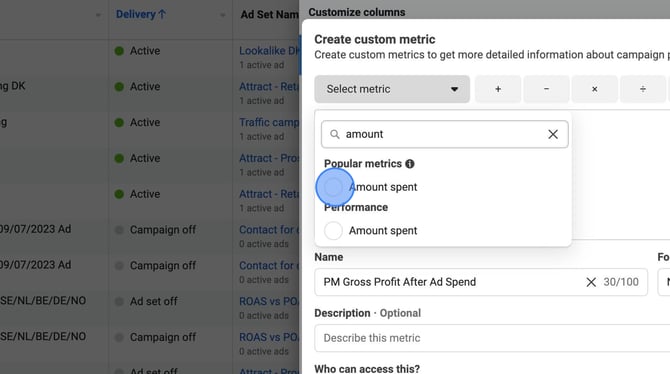This screenshot has height=374, width=670.
Task: Insert the plus operator
Action: tap(498, 89)
